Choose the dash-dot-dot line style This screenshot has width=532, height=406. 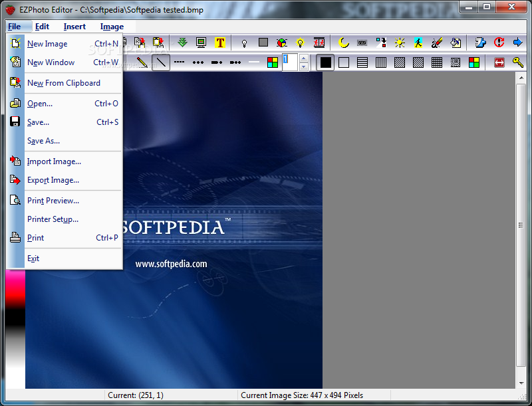click(235, 62)
